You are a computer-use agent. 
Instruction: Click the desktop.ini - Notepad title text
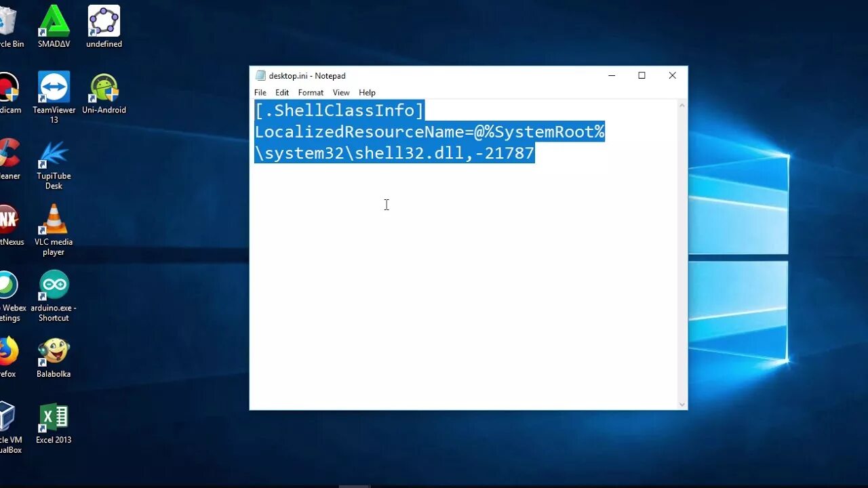307,76
